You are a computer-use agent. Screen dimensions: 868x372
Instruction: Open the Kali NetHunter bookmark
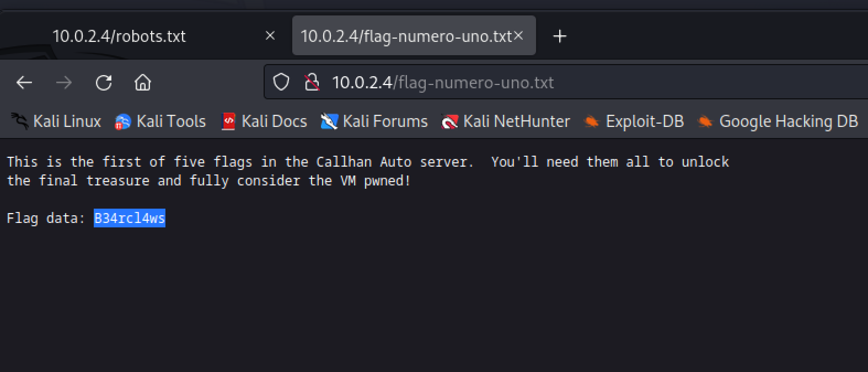click(506, 121)
